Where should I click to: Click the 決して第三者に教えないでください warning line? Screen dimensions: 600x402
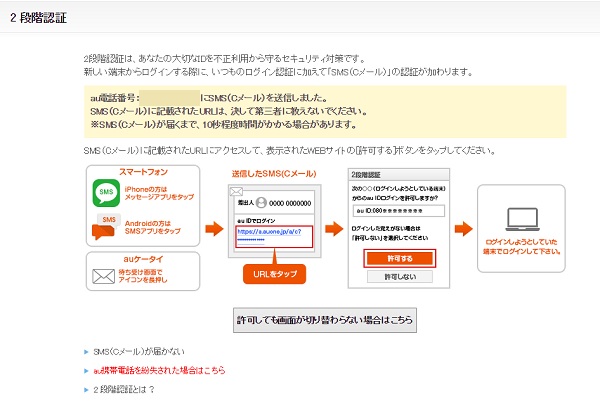[x=229, y=111]
